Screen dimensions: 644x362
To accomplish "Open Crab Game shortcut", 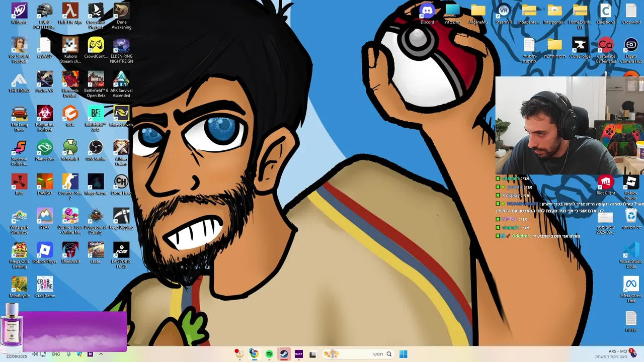I will [x=45, y=287].
